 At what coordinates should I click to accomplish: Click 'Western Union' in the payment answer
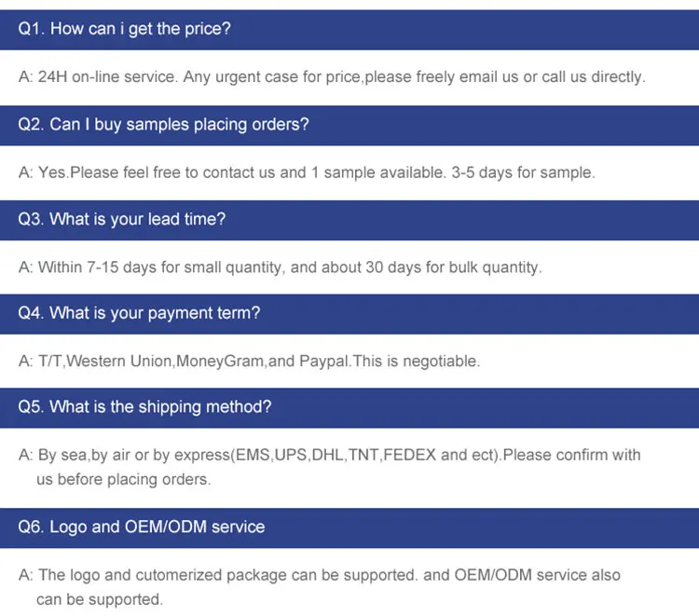pyautogui.click(x=119, y=361)
